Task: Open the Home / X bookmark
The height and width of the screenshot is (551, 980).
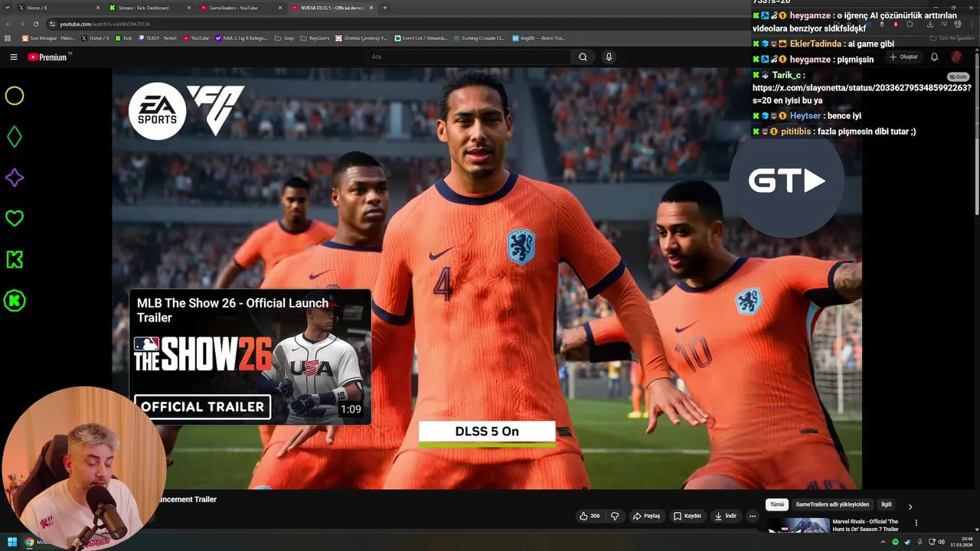Action: tap(96, 37)
